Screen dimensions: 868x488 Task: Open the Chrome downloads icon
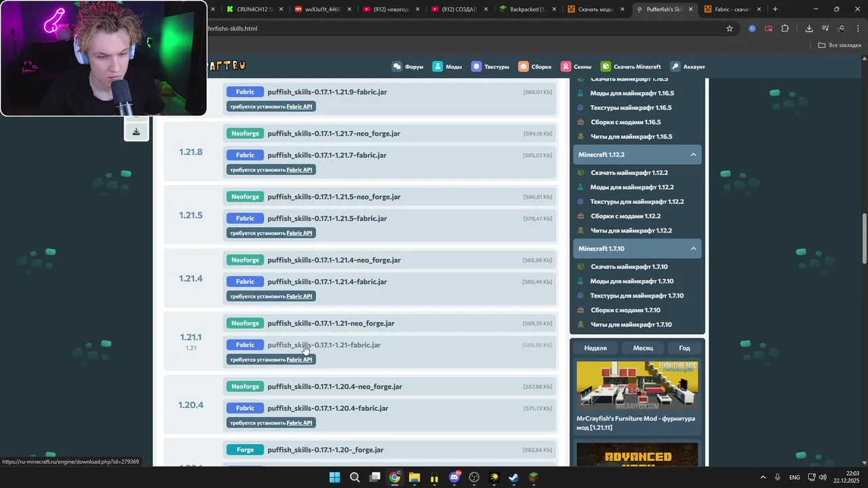point(809,28)
